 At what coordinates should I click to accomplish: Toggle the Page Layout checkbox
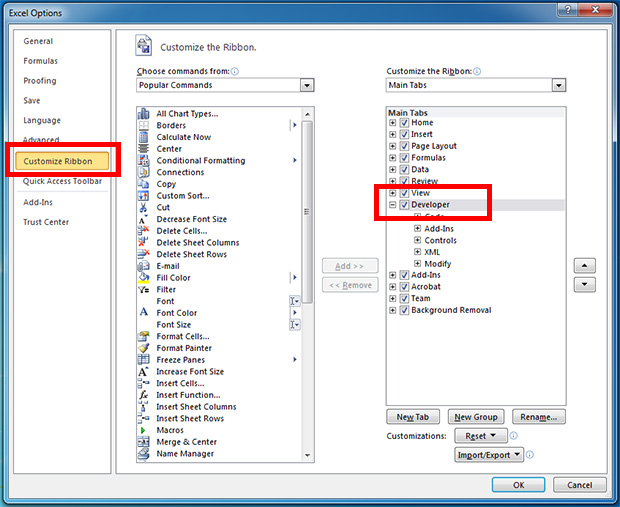[x=404, y=146]
